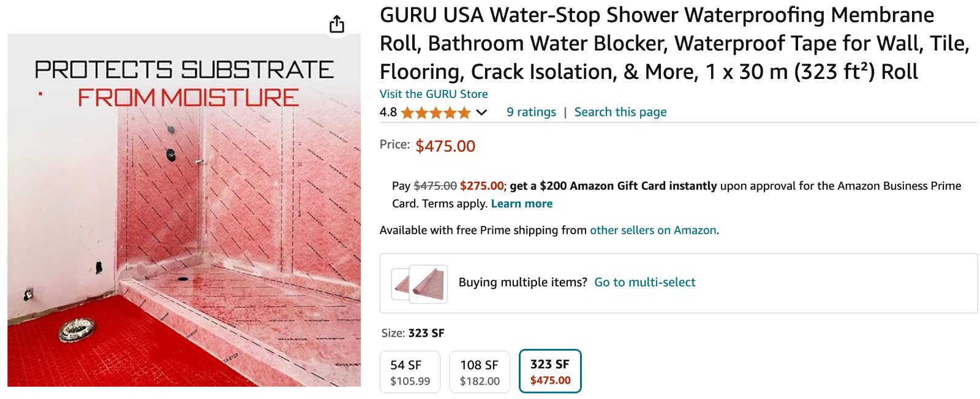
Task: Expand the rating breakdown chevron
Action: click(482, 113)
